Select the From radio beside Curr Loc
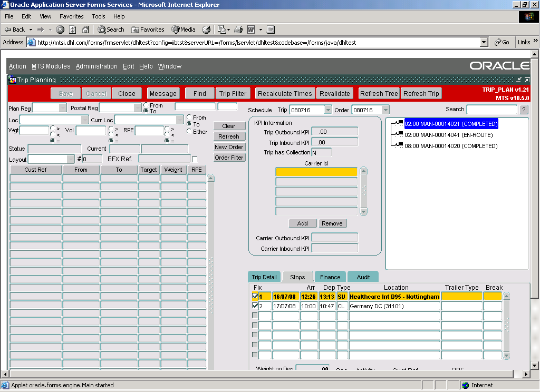 point(189,117)
